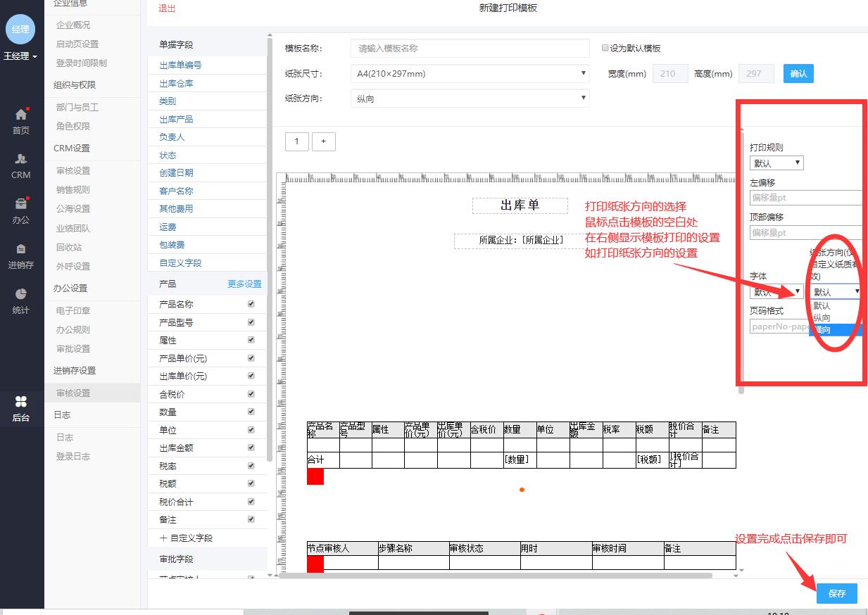Click the horizontal canvas scrollbar
The width and height of the screenshot is (868, 615).
(x=496, y=575)
